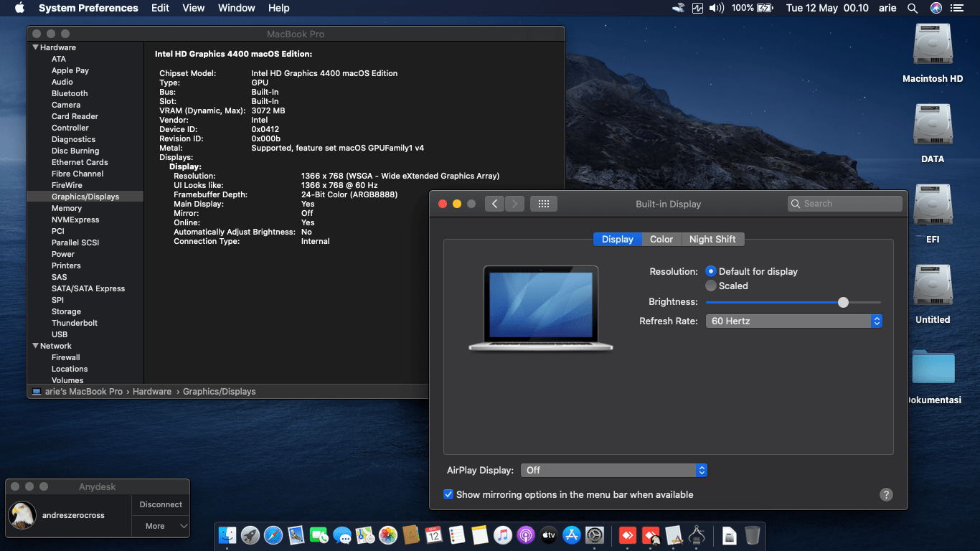
Task: Open AirPlay Display dropdown
Action: pyautogui.click(x=614, y=470)
